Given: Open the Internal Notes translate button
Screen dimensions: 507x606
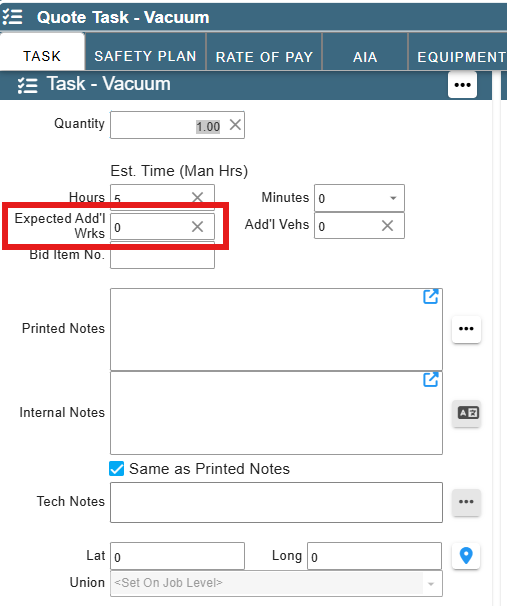Looking at the screenshot, I should click(x=468, y=413).
